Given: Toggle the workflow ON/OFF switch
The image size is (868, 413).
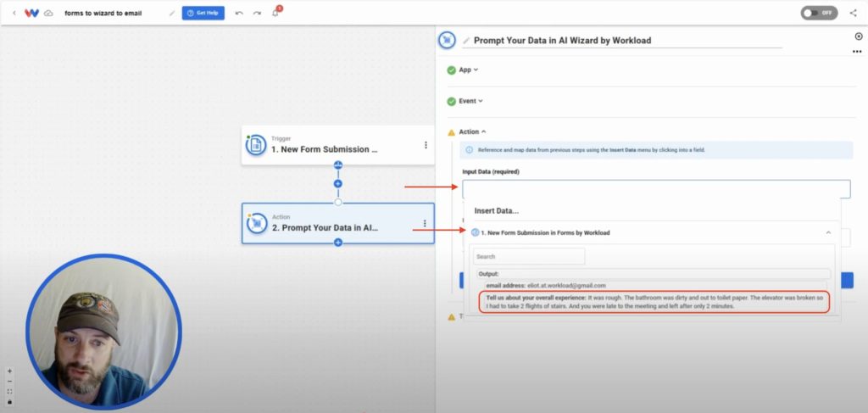Looking at the screenshot, I should point(819,13).
